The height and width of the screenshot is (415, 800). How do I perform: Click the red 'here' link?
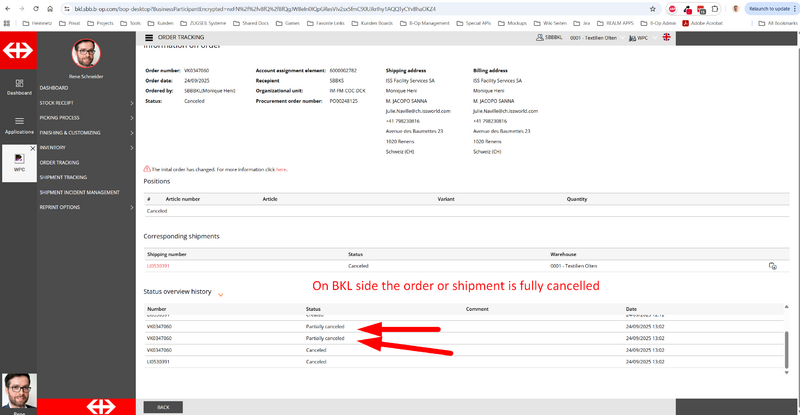281,170
